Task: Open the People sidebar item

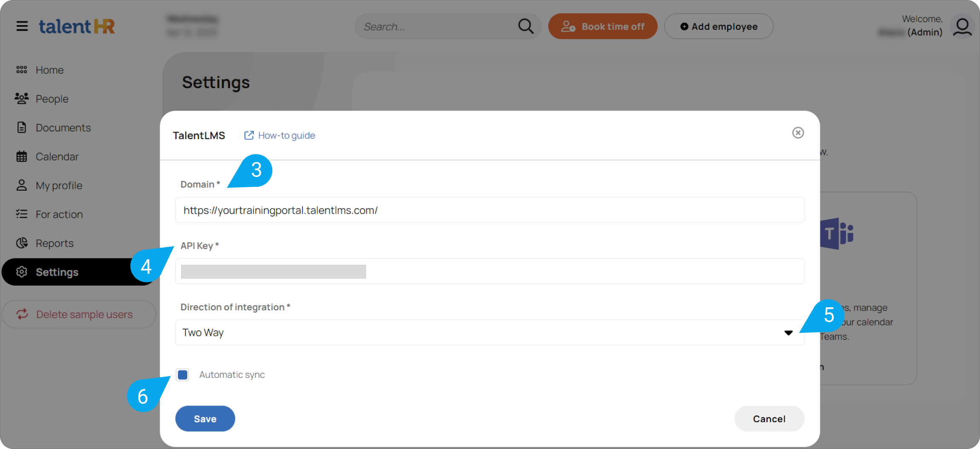Action: (52, 99)
